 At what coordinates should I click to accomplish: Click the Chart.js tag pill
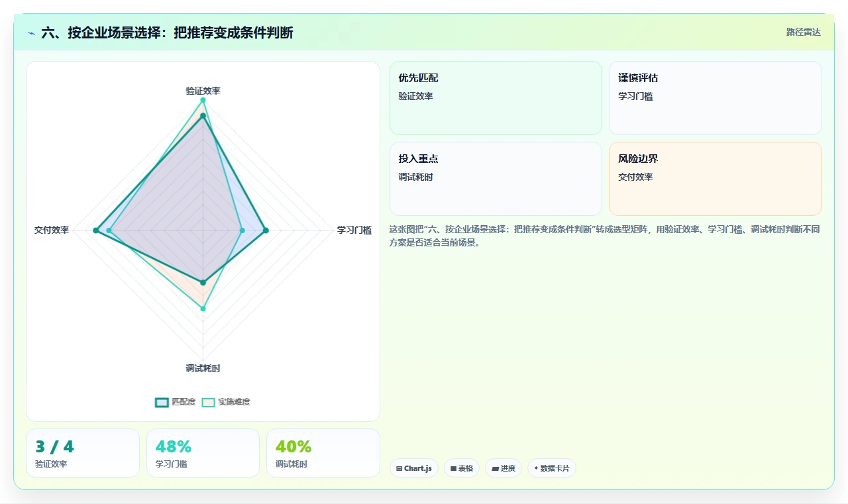click(x=414, y=468)
